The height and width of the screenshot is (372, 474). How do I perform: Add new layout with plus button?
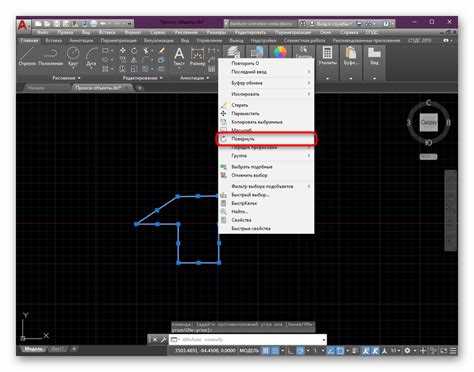pyautogui.click(x=74, y=349)
